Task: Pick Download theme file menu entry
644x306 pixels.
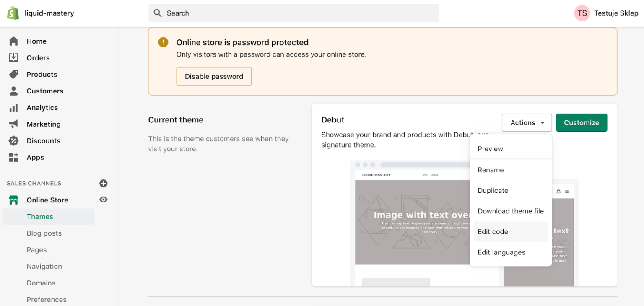Action: tap(511, 211)
